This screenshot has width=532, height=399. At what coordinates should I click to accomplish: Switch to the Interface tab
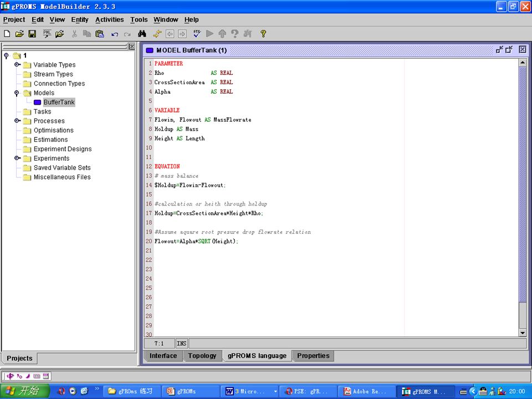163,356
